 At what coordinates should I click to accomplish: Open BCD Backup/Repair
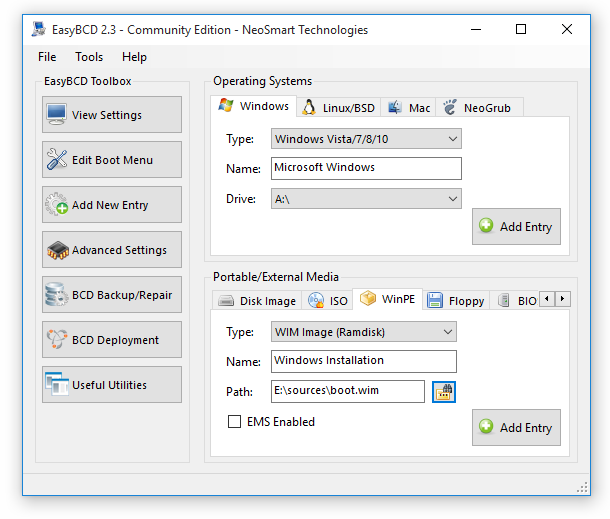point(112,295)
